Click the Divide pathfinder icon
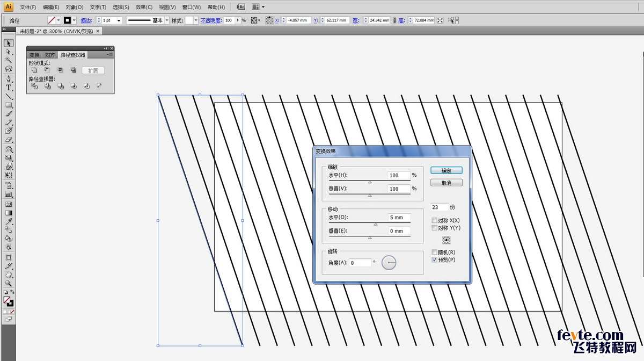644x361 pixels. pos(34,86)
